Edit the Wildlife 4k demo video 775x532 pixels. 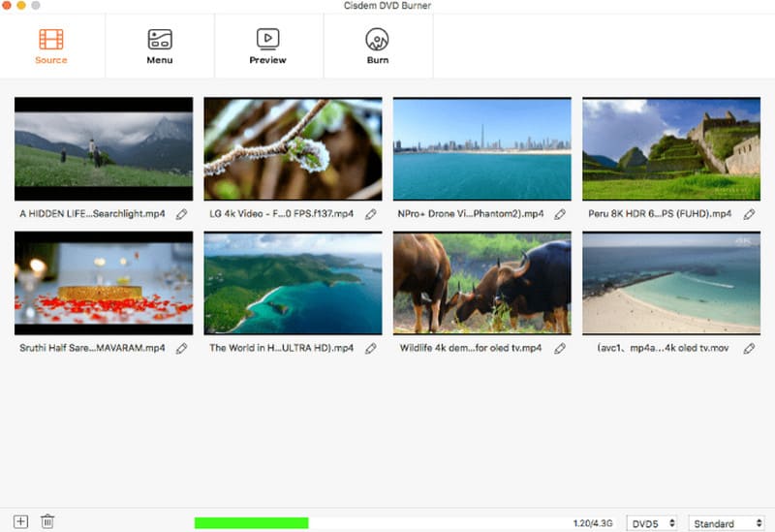point(560,348)
